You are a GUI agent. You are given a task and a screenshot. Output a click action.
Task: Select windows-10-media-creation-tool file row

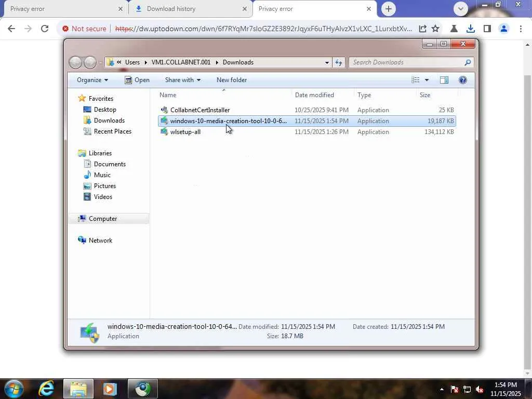pos(307,121)
